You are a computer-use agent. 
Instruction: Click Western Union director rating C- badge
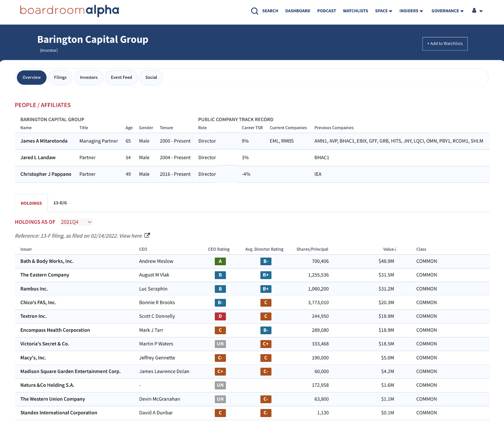[x=266, y=399]
